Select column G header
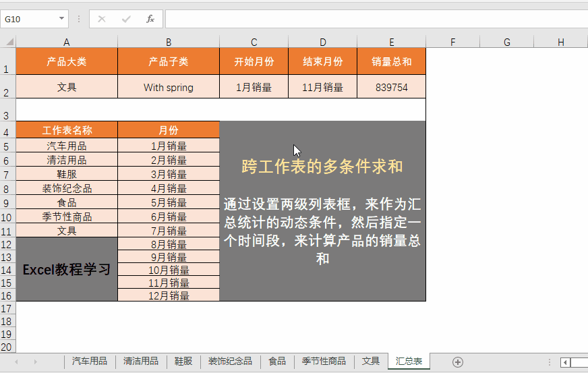This screenshot has width=588, height=373. point(507,42)
